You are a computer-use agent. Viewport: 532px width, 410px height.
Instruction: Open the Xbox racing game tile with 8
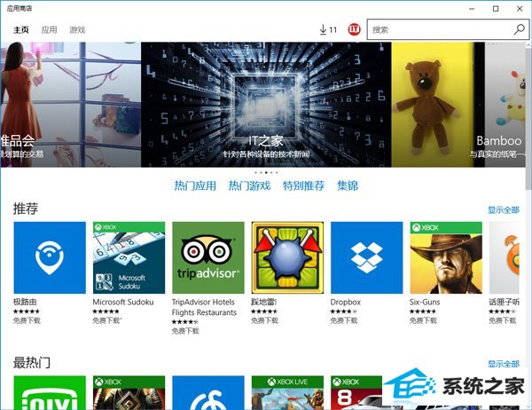pos(356,392)
